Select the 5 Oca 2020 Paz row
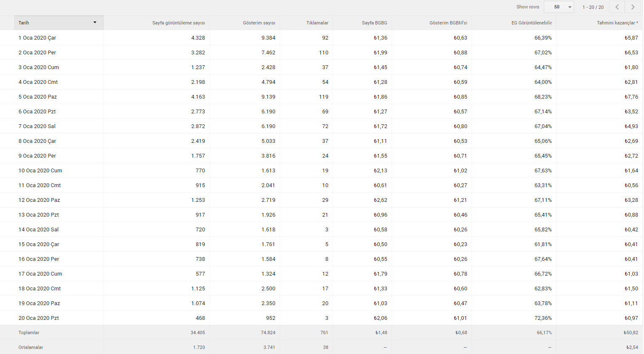Screen dimensions: 644x354 click(x=322, y=97)
